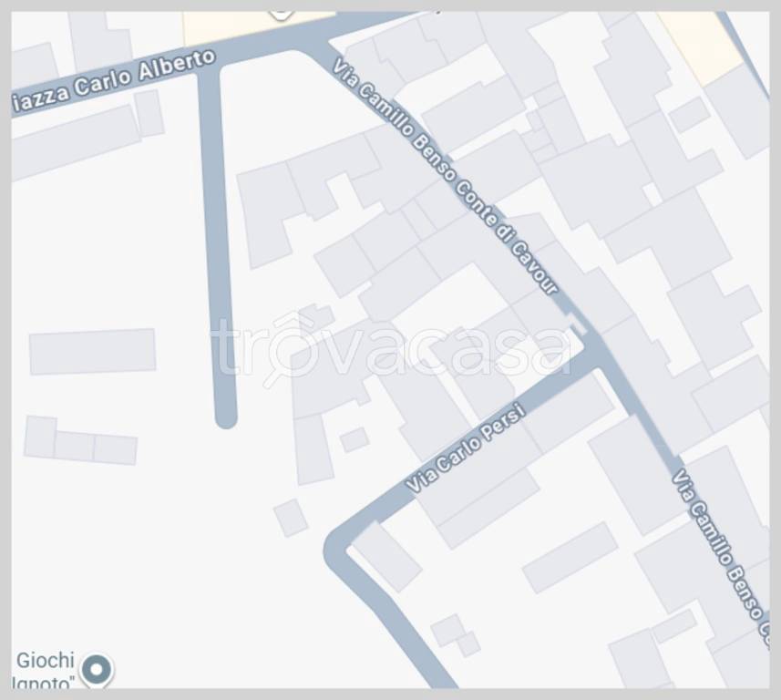Click the map pin beside Giochi label
The width and height of the screenshot is (781, 700).
97,671
